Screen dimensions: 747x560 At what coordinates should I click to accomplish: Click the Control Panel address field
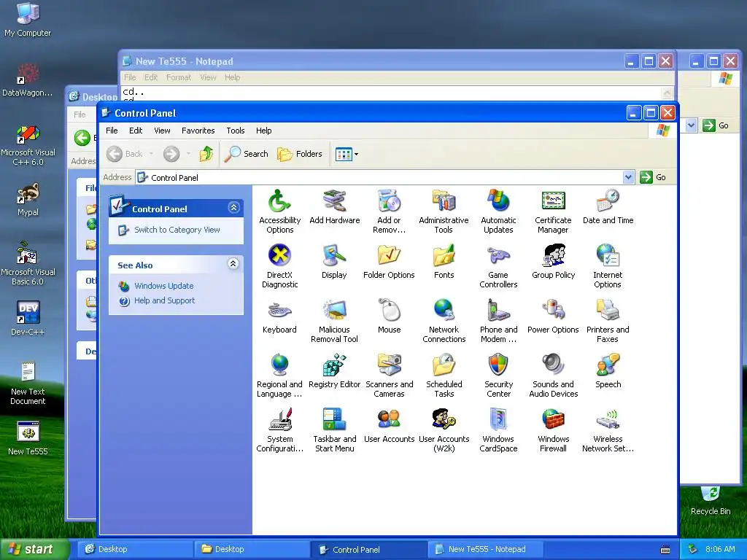(384, 178)
